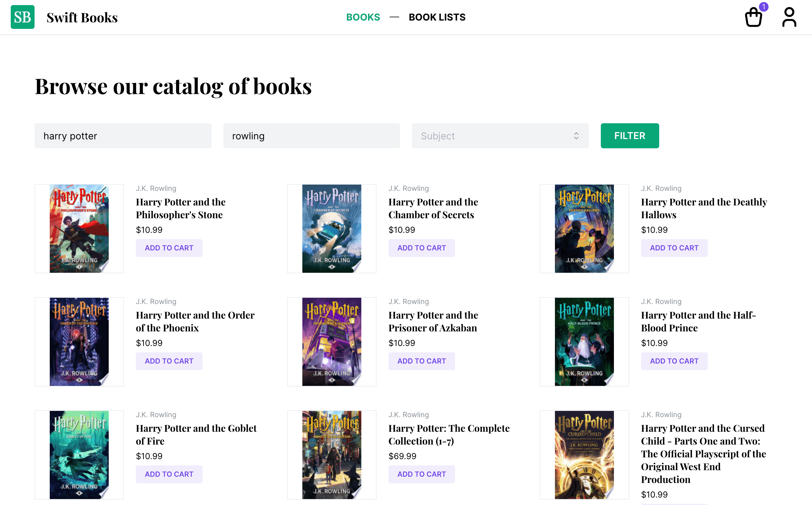Open the Prisoner of Azkaban cover image
Screen dimensions: 812x505
[332, 342]
